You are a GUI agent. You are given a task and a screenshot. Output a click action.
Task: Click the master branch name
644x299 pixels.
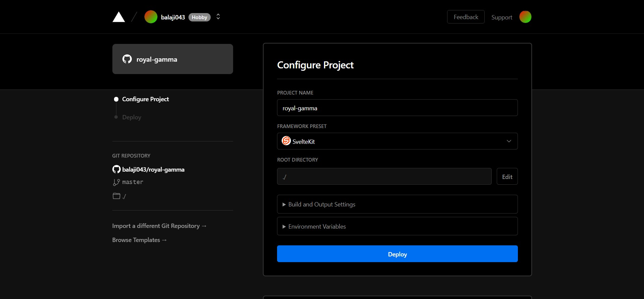pos(132,182)
